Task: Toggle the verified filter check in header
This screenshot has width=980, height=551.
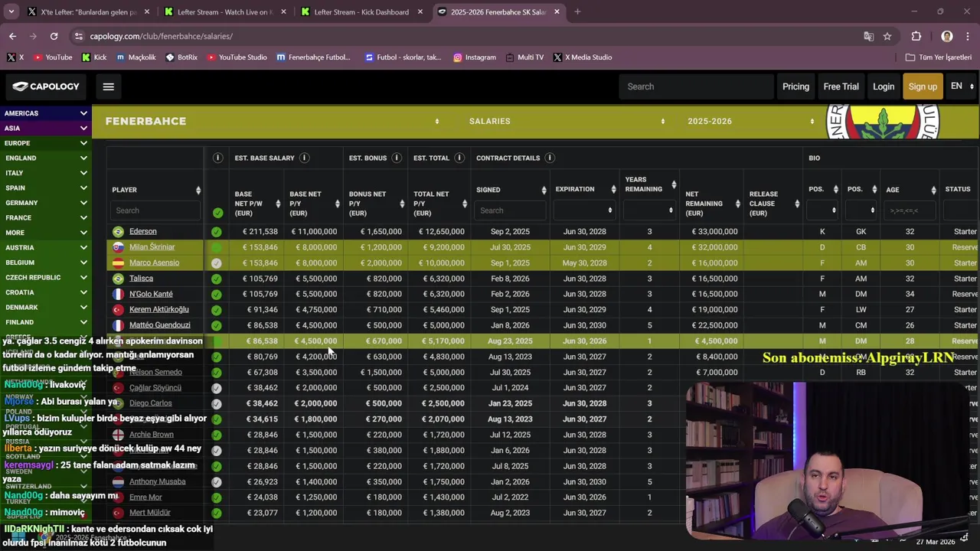Action: click(217, 213)
